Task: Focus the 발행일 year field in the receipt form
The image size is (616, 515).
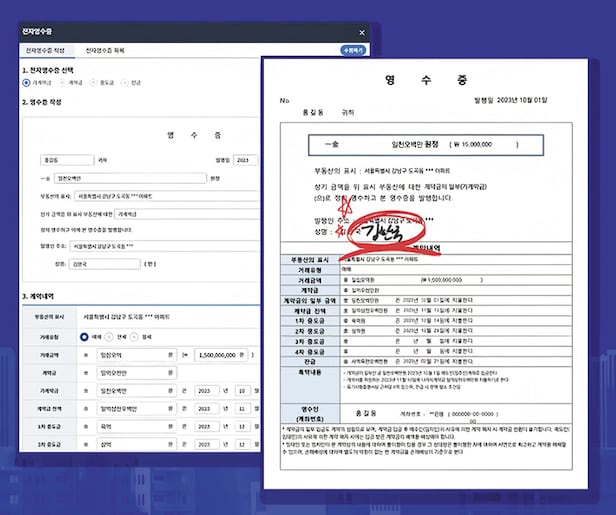Action: click(247, 159)
